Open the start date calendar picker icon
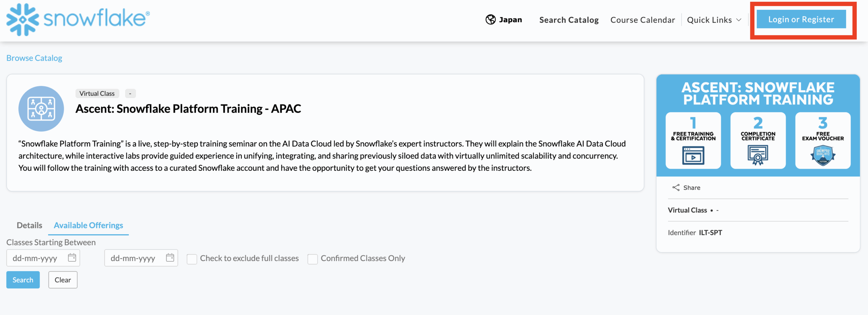The width and height of the screenshot is (868, 315). [72, 258]
